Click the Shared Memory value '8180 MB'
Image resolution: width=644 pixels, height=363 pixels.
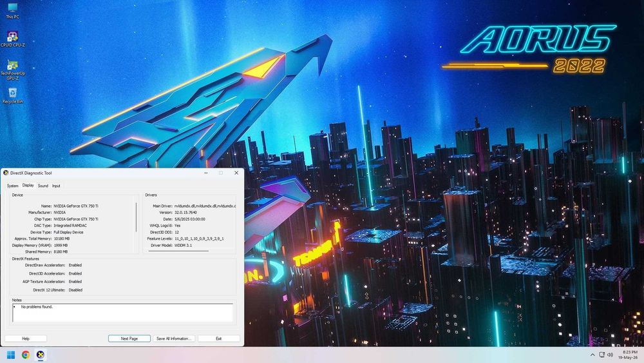point(61,251)
